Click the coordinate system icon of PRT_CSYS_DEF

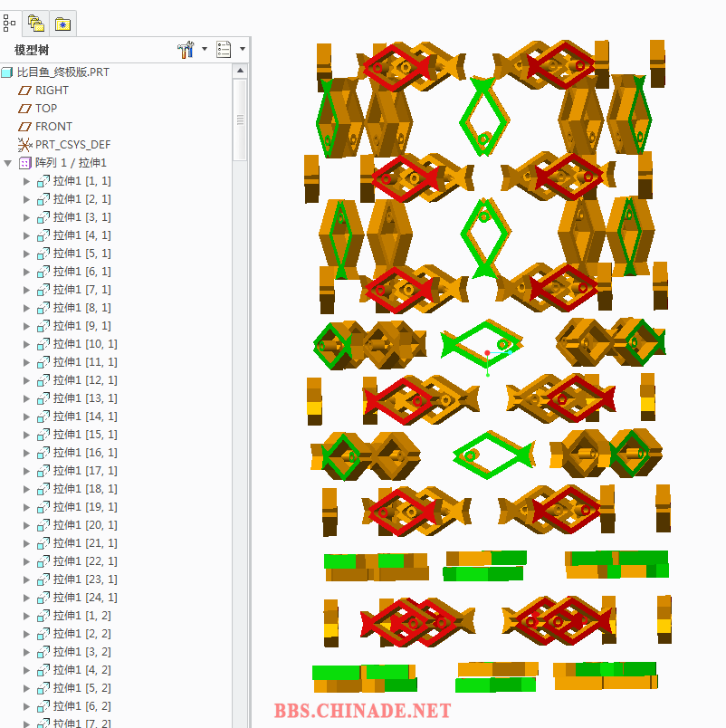(x=24, y=145)
